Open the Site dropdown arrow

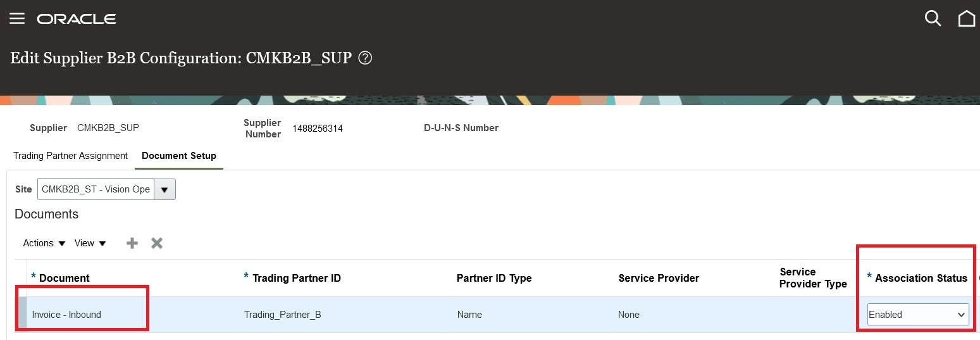click(165, 189)
